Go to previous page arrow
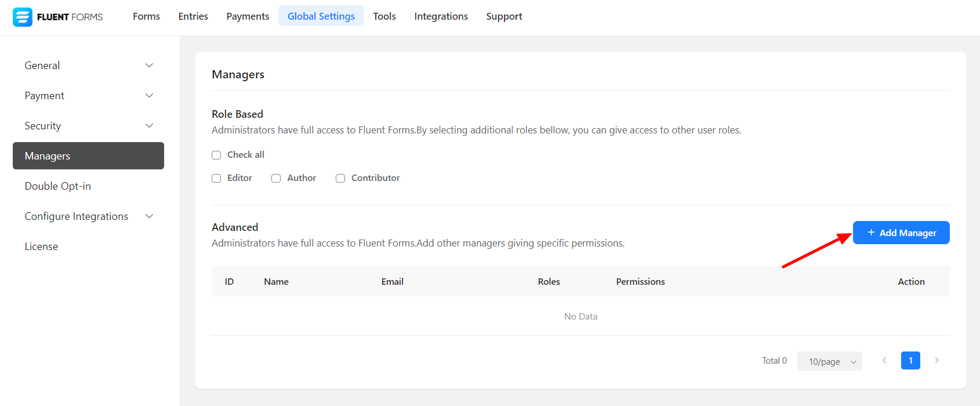Image resolution: width=980 pixels, height=406 pixels. click(884, 360)
